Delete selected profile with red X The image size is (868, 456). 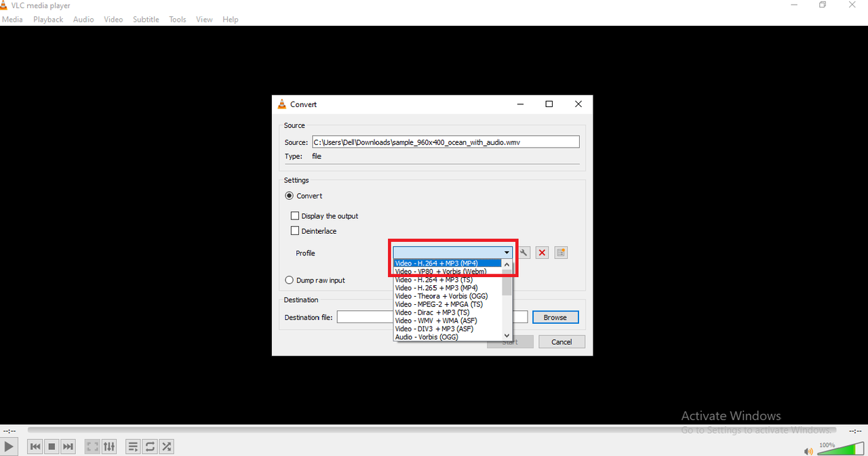point(542,253)
